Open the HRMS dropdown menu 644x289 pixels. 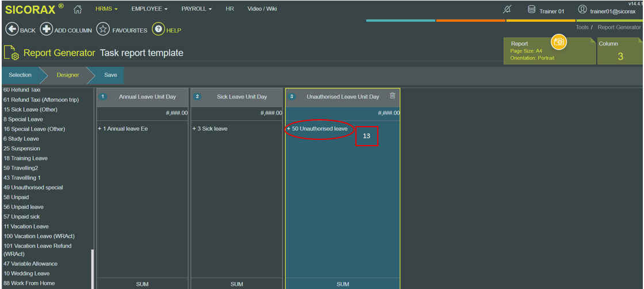(x=106, y=9)
